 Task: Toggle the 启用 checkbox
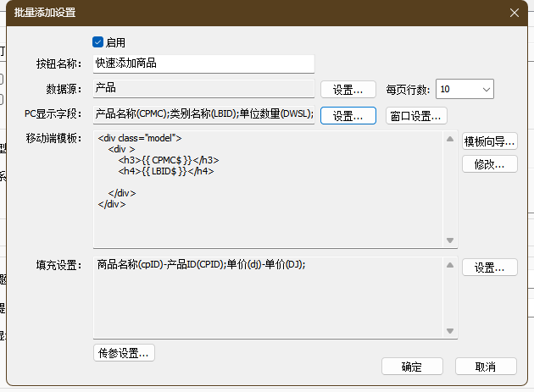pos(98,41)
